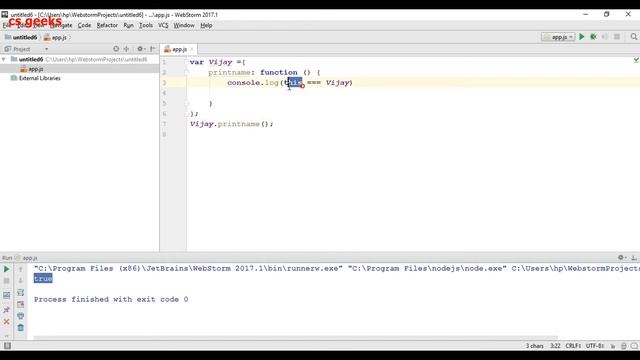Screen dimensions: 640x360
Task: Click the locate (scroll from source) icon in Project panel
Action: [x=116, y=49]
